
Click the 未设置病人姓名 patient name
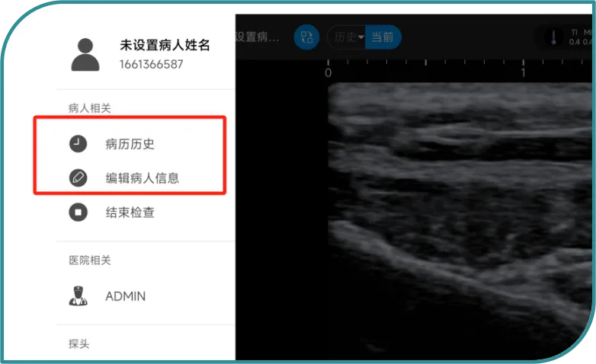click(x=165, y=45)
